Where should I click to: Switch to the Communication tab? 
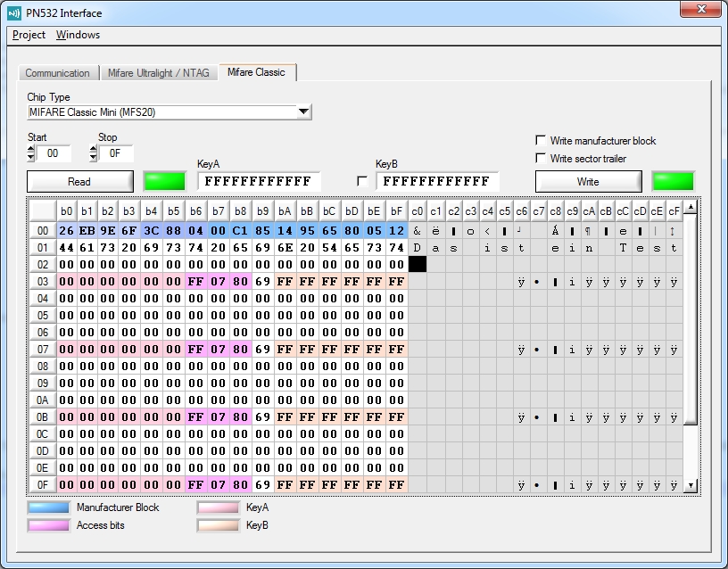58,73
